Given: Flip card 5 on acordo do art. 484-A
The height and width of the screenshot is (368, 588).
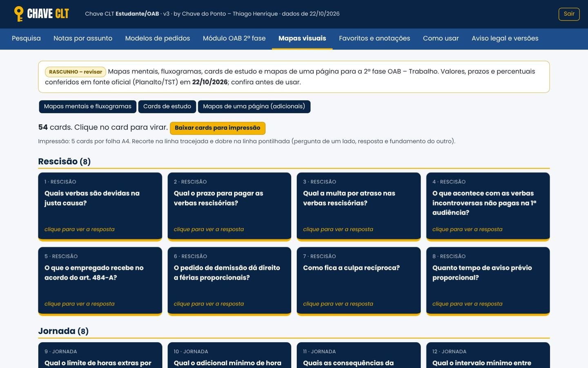Looking at the screenshot, I should (x=100, y=281).
